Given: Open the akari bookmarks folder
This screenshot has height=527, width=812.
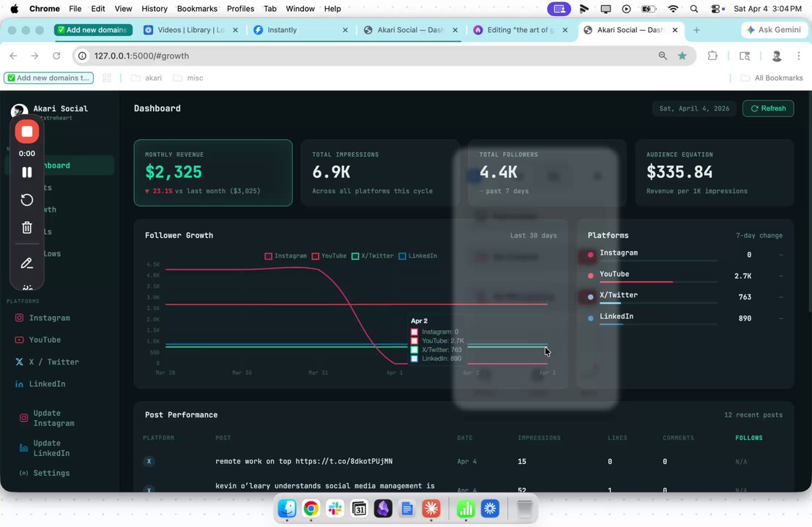Looking at the screenshot, I should pyautogui.click(x=146, y=78).
